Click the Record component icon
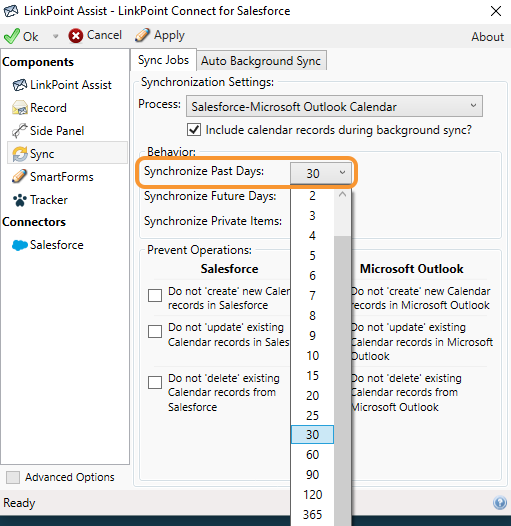Viewport: 511px width, 526px height. (19, 108)
